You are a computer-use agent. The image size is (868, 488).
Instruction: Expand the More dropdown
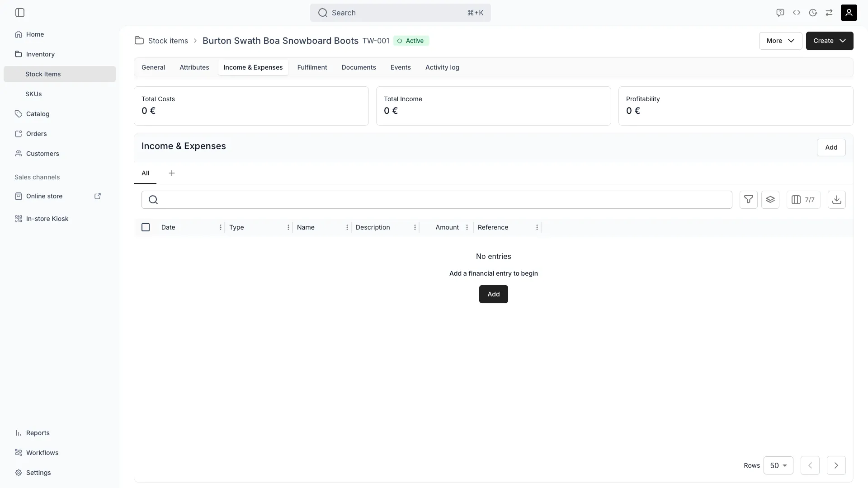click(x=781, y=41)
